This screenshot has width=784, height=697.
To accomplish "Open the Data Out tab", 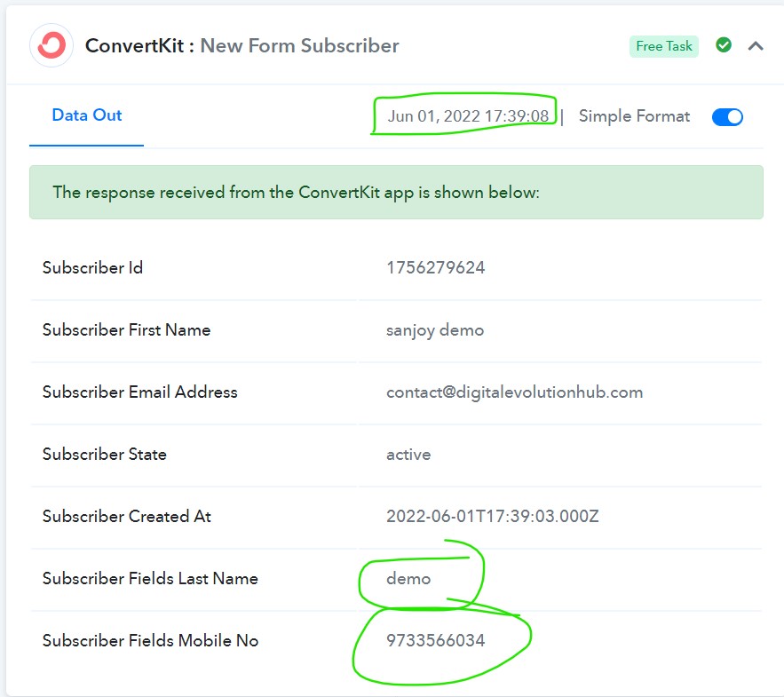I will pyautogui.click(x=86, y=115).
